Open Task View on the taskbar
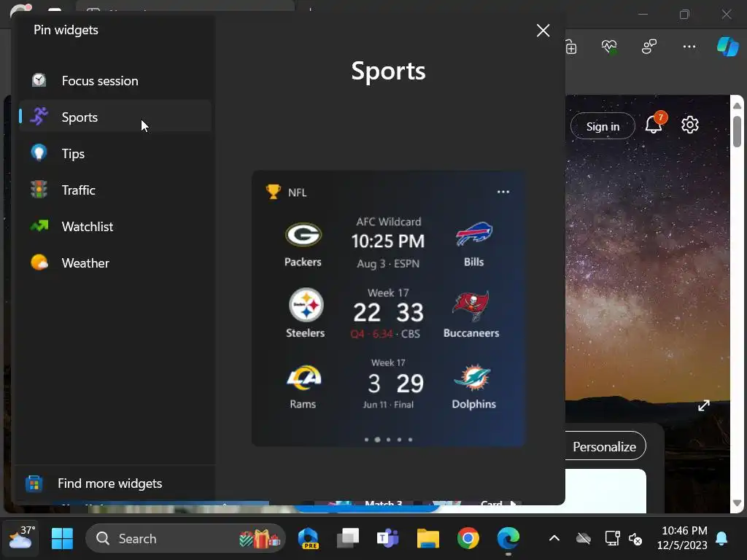 [348, 539]
